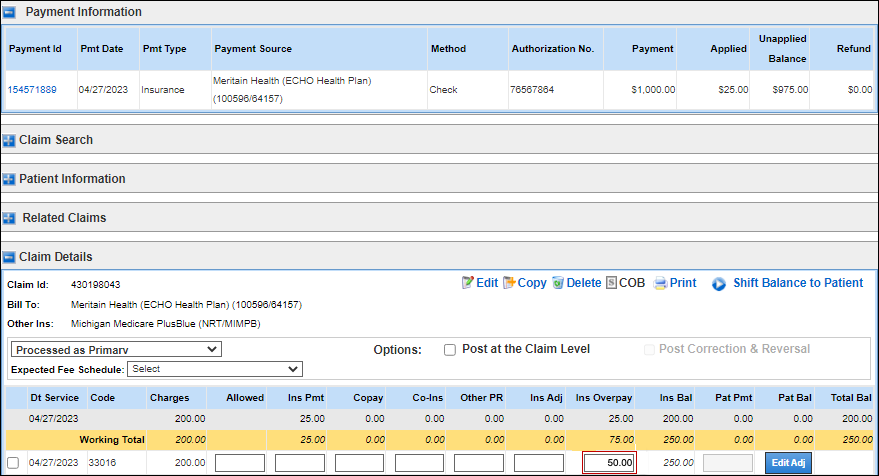Click the Edit Adj button

pyautogui.click(x=788, y=463)
